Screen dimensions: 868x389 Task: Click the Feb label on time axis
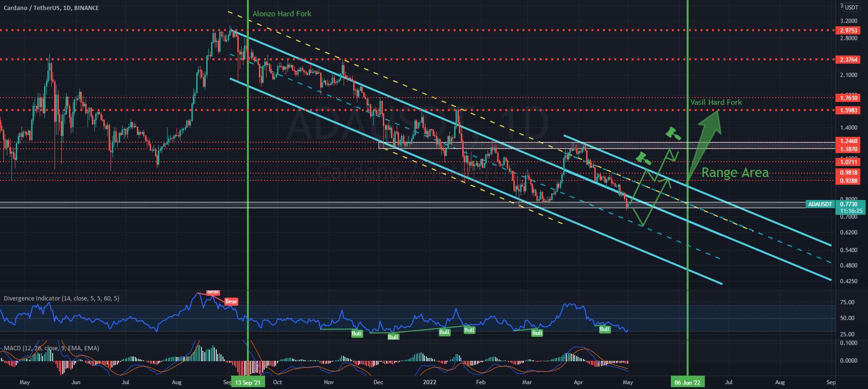(480, 382)
